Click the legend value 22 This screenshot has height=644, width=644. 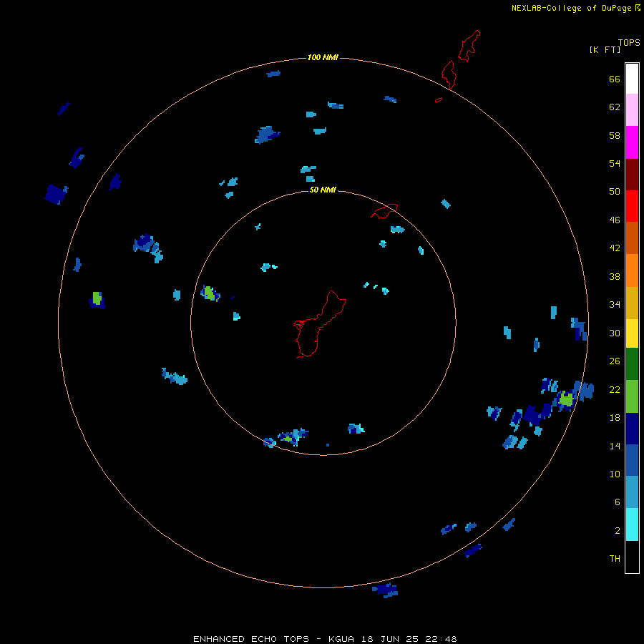(615, 389)
